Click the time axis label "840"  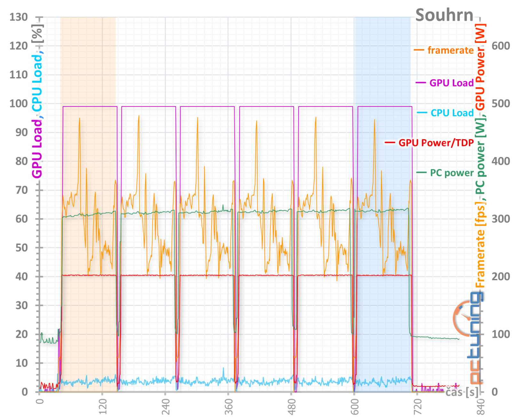[x=481, y=406]
